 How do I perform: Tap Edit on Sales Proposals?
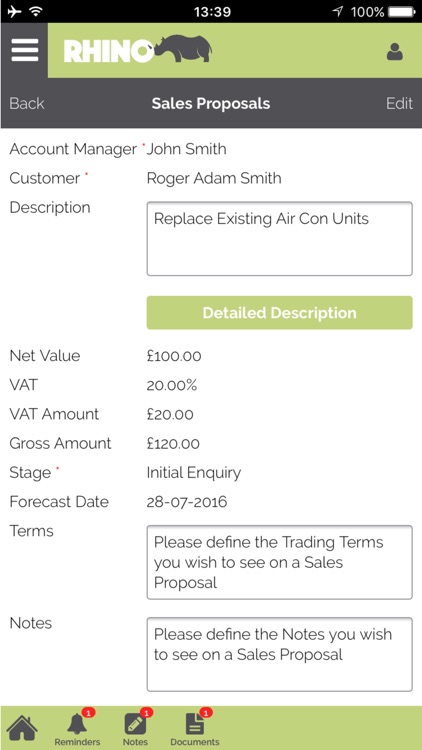point(400,103)
